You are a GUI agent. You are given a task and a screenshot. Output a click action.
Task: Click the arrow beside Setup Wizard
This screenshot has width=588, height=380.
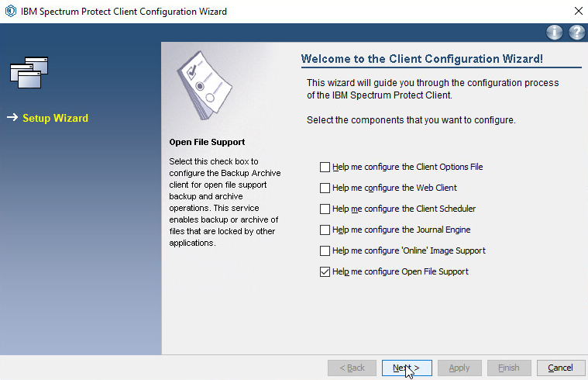(x=12, y=118)
